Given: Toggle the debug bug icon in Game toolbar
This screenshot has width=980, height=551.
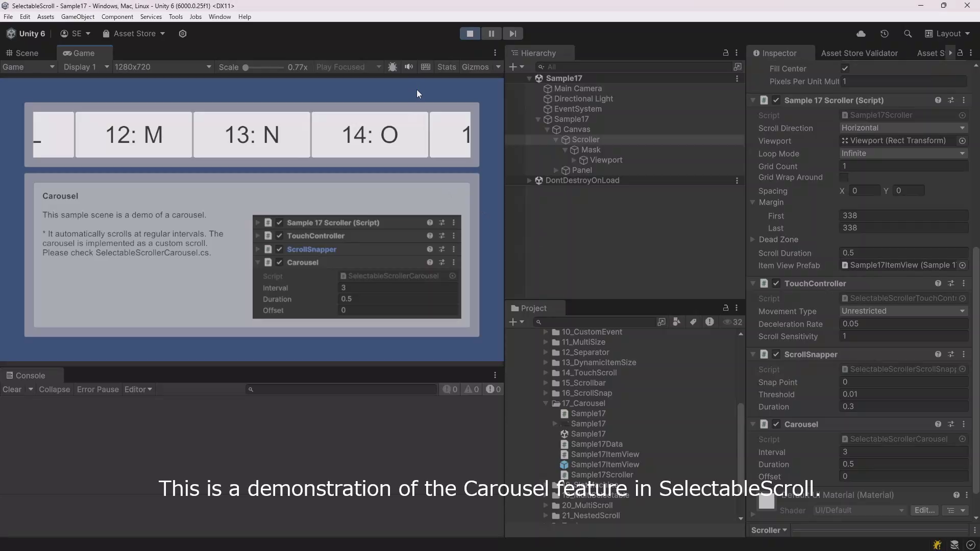Looking at the screenshot, I should (x=393, y=67).
